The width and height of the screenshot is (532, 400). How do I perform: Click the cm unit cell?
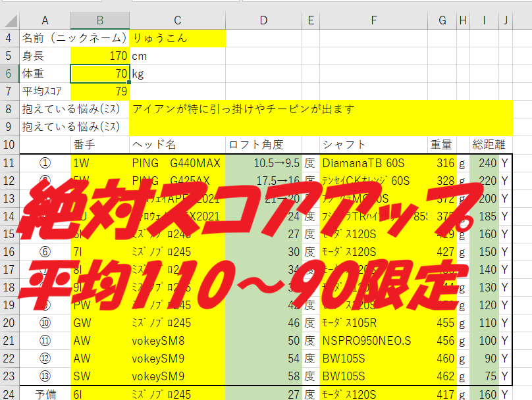pos(178,56)
